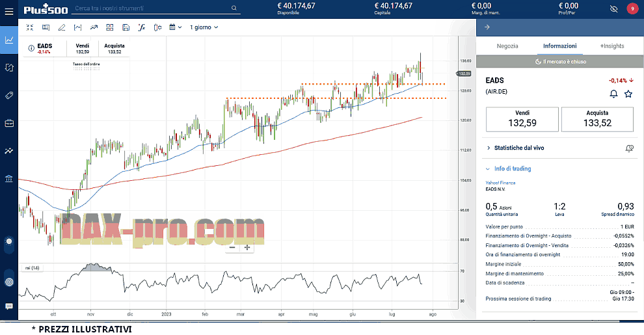This screenshot has height=335, width=644.
Task: Click the small Vendi 132,59 chart button
Action: click(x=82, y=48)
